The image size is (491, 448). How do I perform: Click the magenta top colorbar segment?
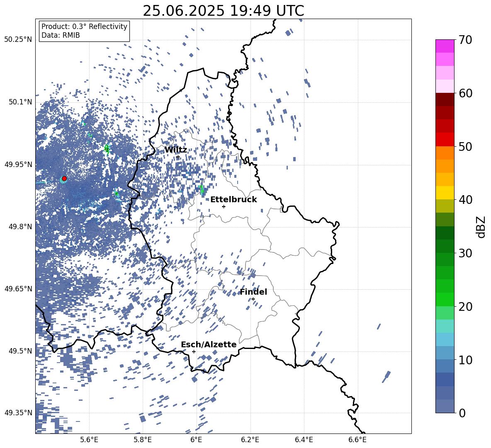click(x=445, y=46)
